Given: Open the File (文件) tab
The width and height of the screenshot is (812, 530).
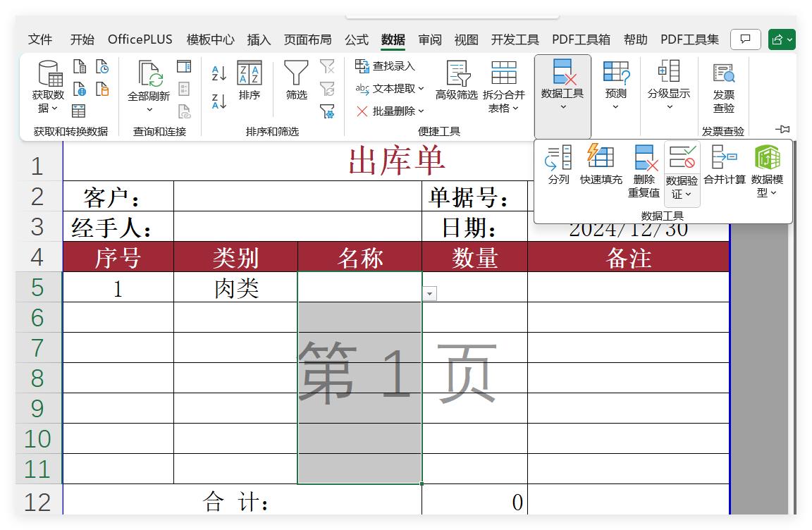Looking at the screenshot, I should pos(40,39).
